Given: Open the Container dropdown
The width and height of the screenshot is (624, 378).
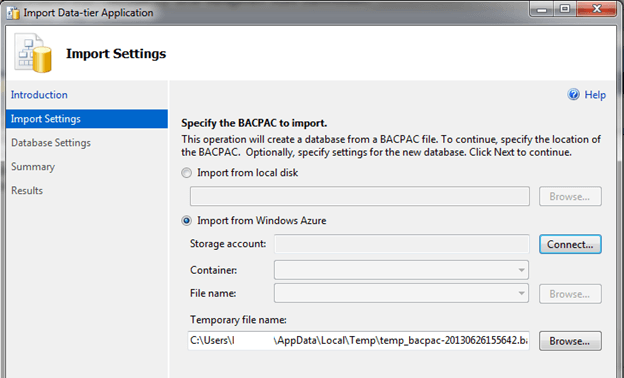Looking at the screenshot, I should click(x=401, y=270).
